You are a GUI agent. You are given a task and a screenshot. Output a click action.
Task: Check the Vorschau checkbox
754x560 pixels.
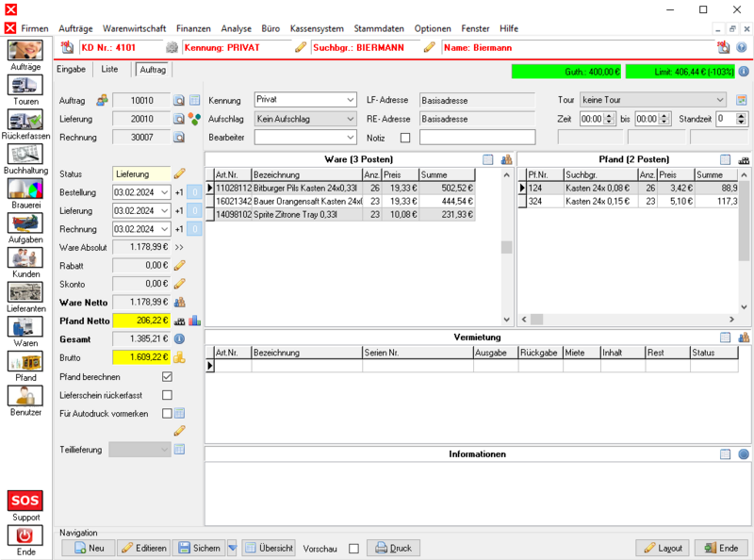coord(353,549)
